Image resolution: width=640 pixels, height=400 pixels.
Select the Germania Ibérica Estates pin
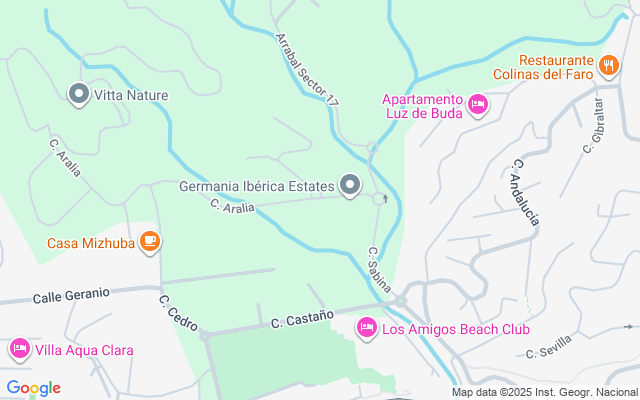[350, 185]
